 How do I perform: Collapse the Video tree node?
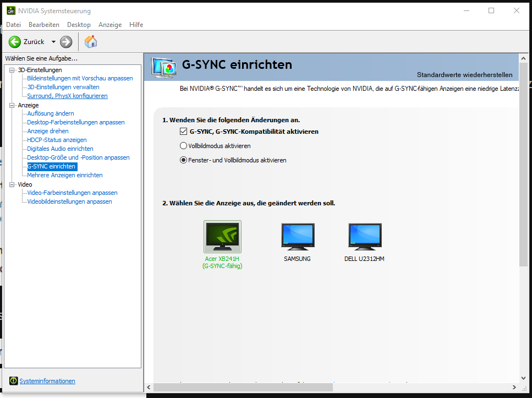12,184
